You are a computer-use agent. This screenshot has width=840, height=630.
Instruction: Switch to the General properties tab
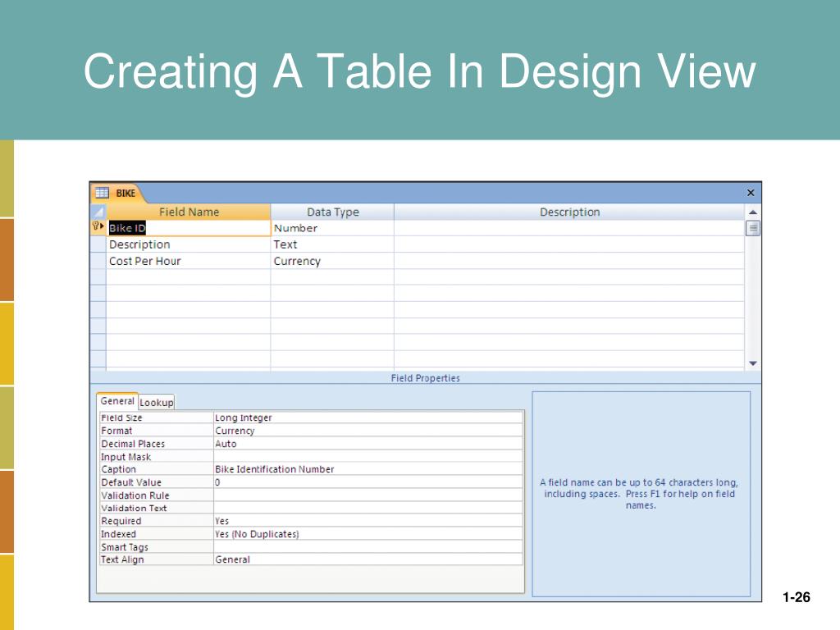tap(117, 400)
